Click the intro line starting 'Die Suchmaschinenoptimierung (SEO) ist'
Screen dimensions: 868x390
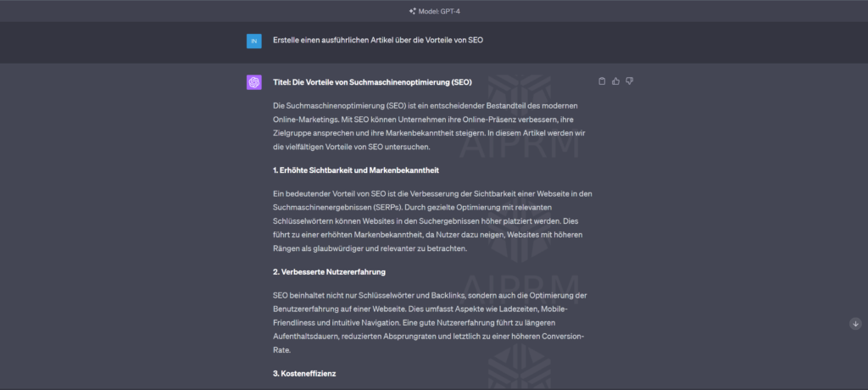point(426,105)
